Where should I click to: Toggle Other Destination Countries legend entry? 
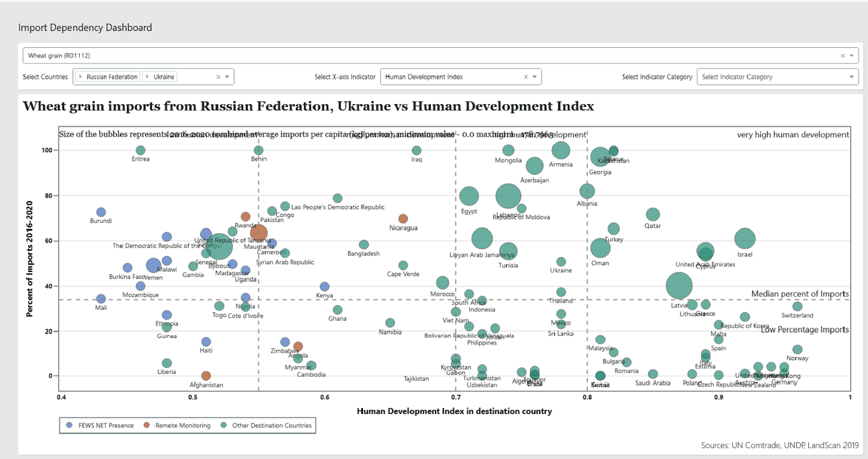(266, 425)
